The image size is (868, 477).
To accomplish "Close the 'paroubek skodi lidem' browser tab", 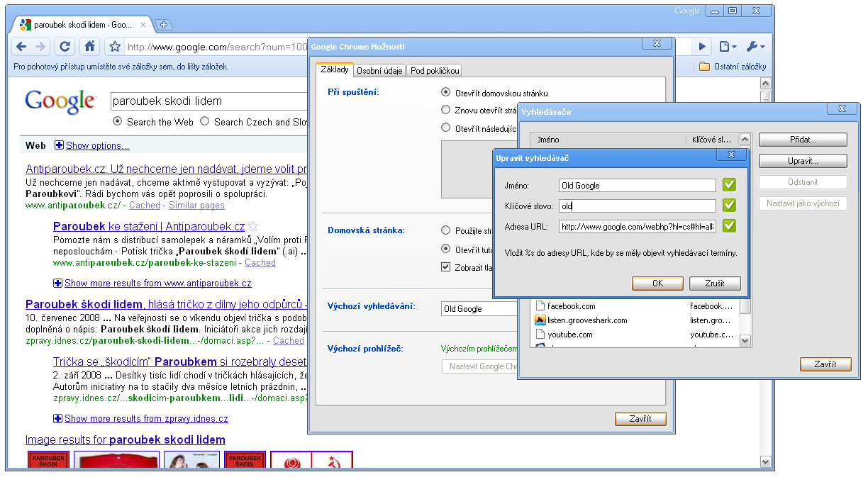I will pos(145,25).
